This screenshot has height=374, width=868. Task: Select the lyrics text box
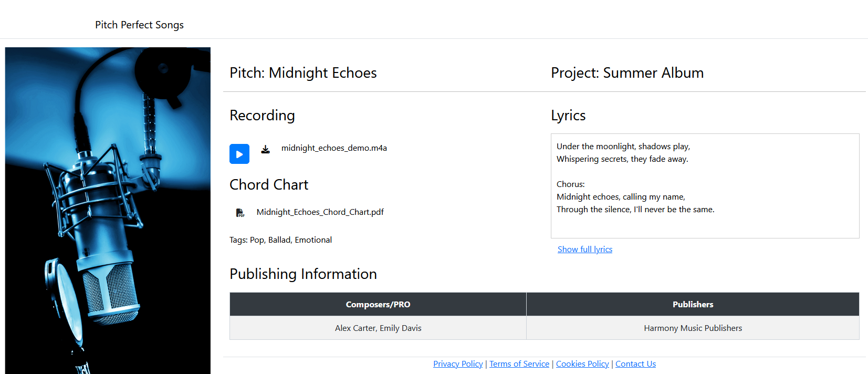pyautogui.click(x=705, y=185)
